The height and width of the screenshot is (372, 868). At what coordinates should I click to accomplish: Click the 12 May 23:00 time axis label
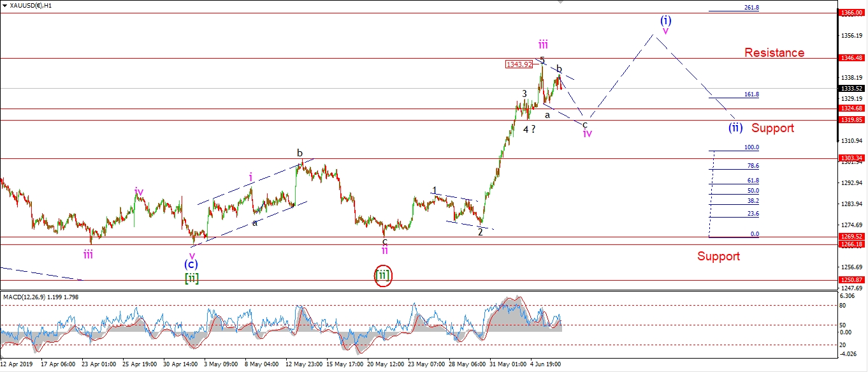click(303, 365)
